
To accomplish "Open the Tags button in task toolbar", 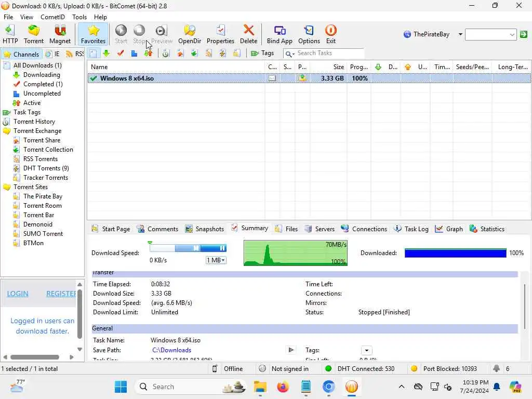I will tap(262, 54).
